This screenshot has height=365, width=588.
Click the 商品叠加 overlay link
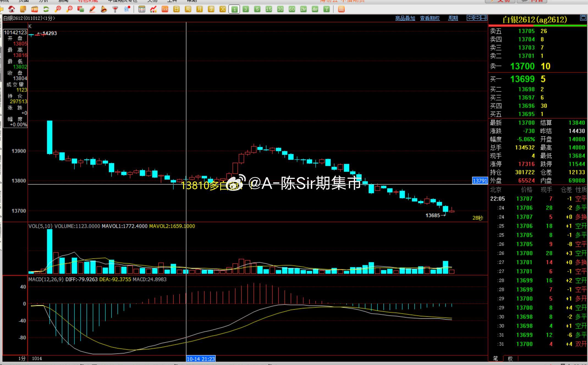tap(405, 18)
